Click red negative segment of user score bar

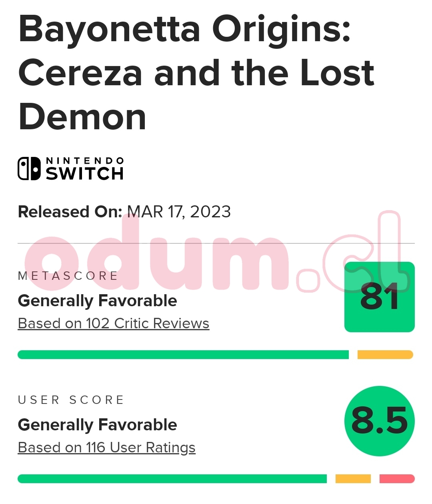(397, 479)
